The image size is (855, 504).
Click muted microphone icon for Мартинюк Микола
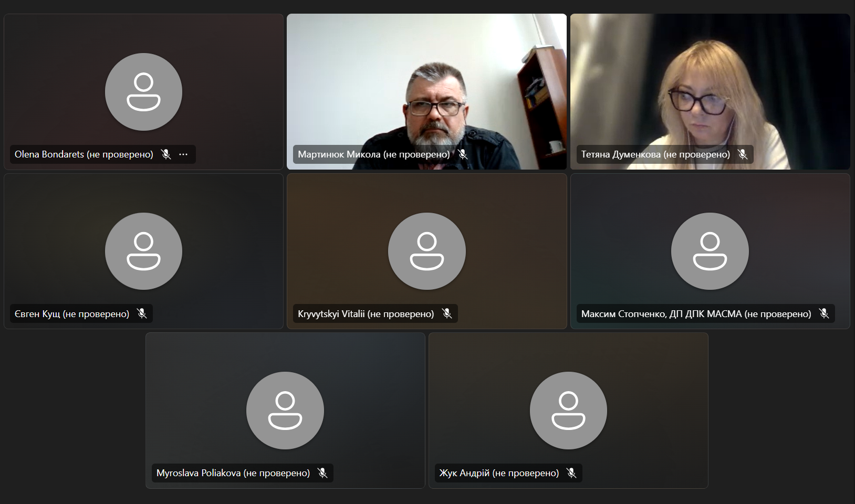click(x=463, y=154)
